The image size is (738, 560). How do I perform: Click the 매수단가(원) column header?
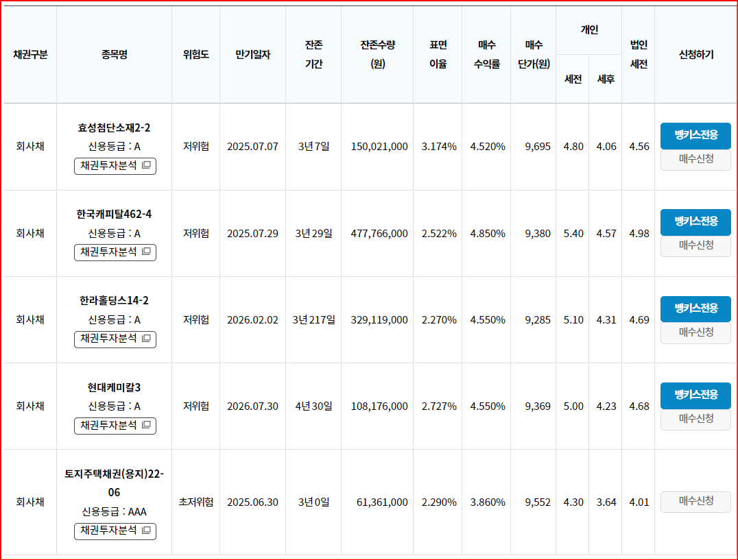534,55
